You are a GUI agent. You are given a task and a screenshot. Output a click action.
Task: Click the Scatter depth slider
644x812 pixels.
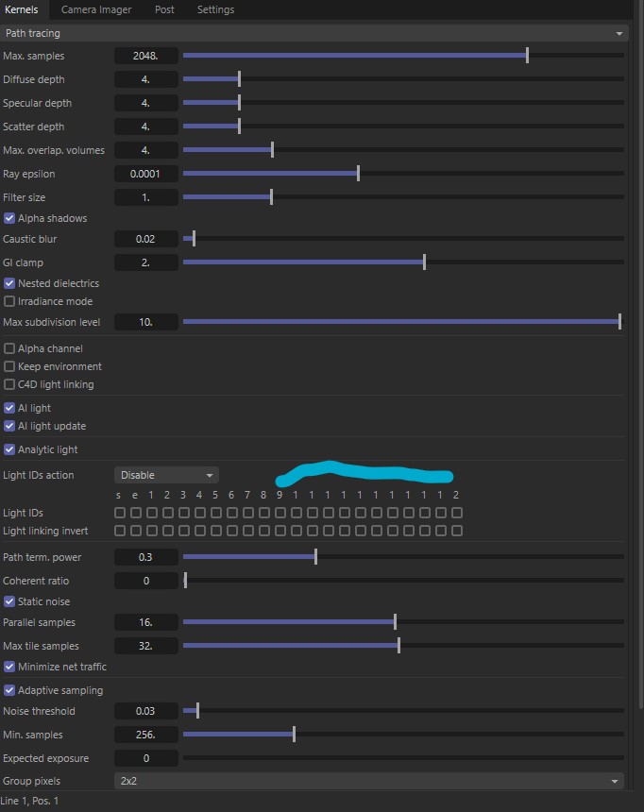403,127
